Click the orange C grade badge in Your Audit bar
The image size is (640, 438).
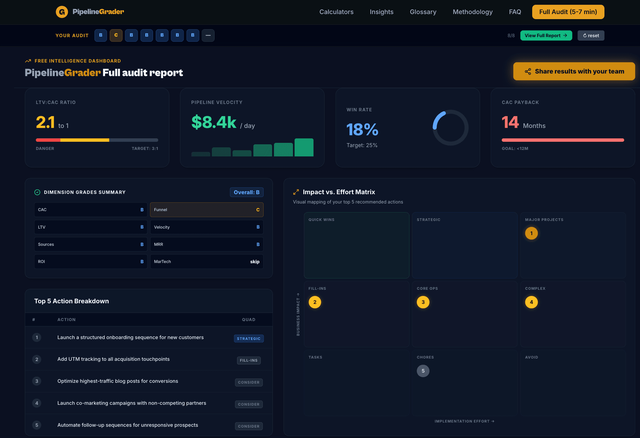click(x=116, y=36)
